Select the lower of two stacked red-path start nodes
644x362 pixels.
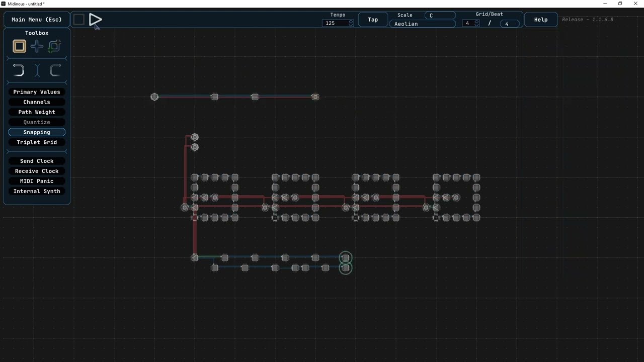195,147
